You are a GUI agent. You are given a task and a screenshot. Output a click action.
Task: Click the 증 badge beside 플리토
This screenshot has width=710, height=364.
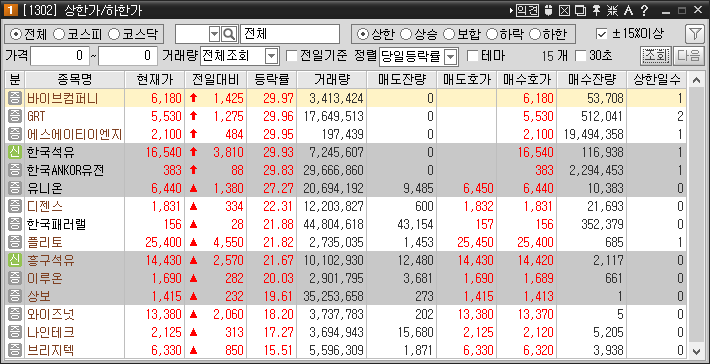click(x=15, y=242)
